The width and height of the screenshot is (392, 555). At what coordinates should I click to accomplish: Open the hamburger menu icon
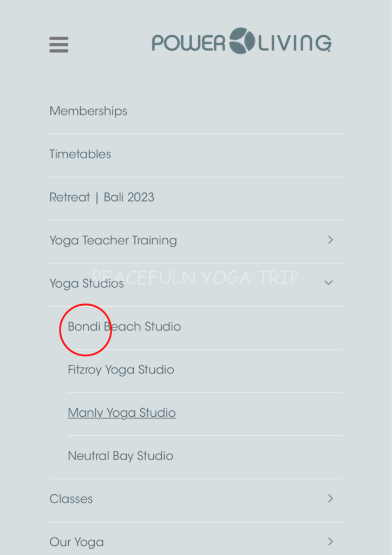tap(59, 44)
